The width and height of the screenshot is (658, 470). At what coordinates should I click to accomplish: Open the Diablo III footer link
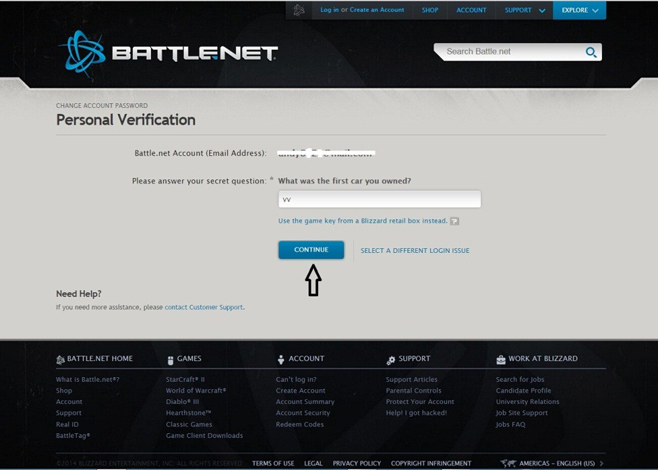[182, 402]
